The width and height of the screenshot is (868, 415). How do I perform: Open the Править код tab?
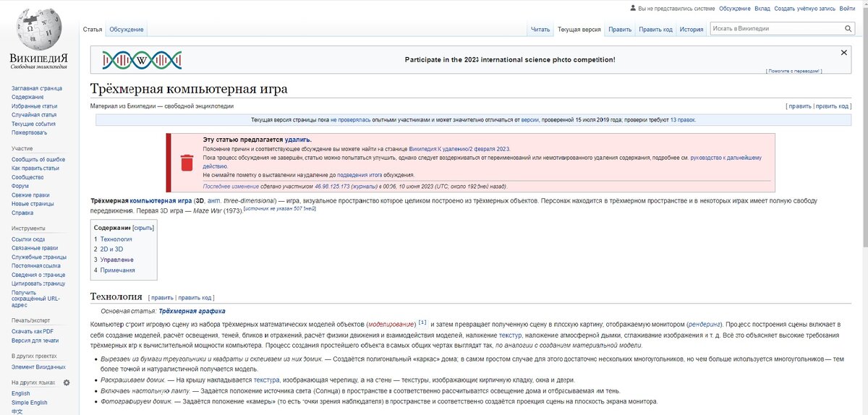[x=655, y=30]
